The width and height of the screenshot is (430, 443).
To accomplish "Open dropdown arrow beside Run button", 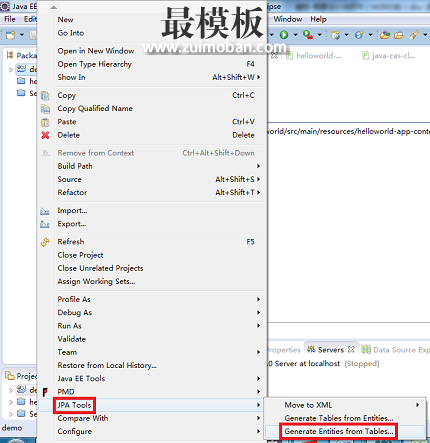I will click(x=295, y=34).
